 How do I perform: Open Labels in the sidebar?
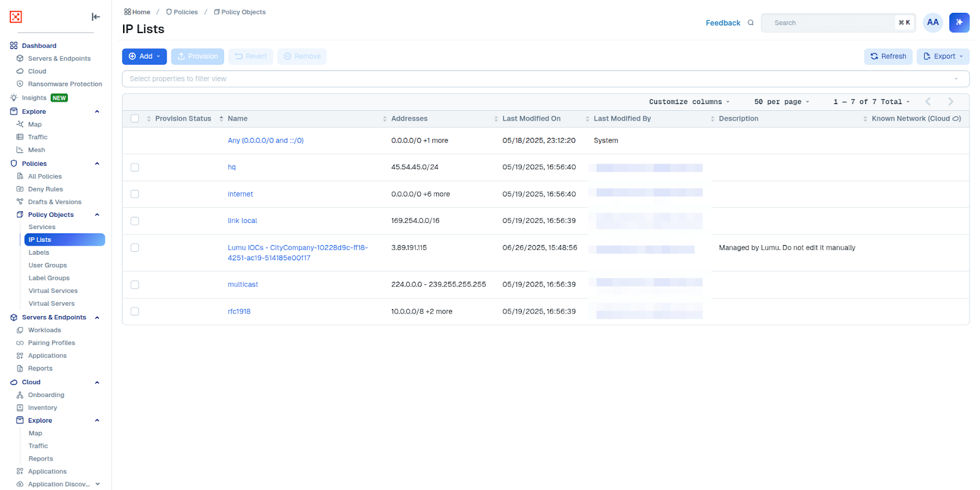39,252
